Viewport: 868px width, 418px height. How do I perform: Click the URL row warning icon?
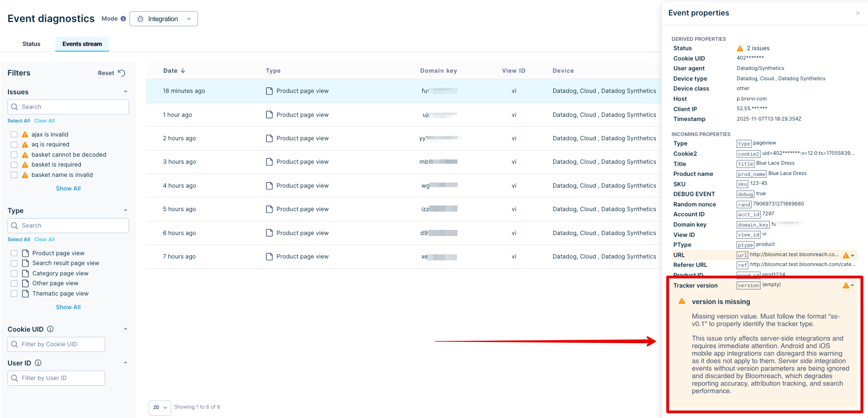846,255
